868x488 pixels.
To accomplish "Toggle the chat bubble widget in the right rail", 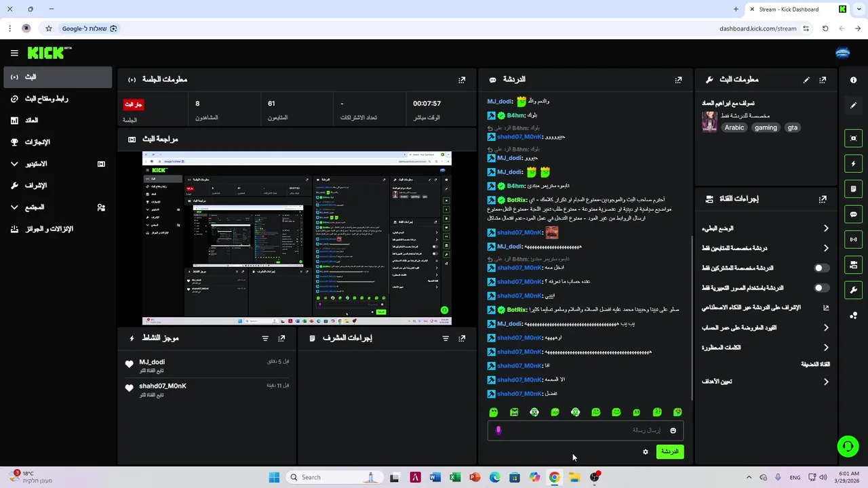I will pyautogui.click(x=853, y=214).
